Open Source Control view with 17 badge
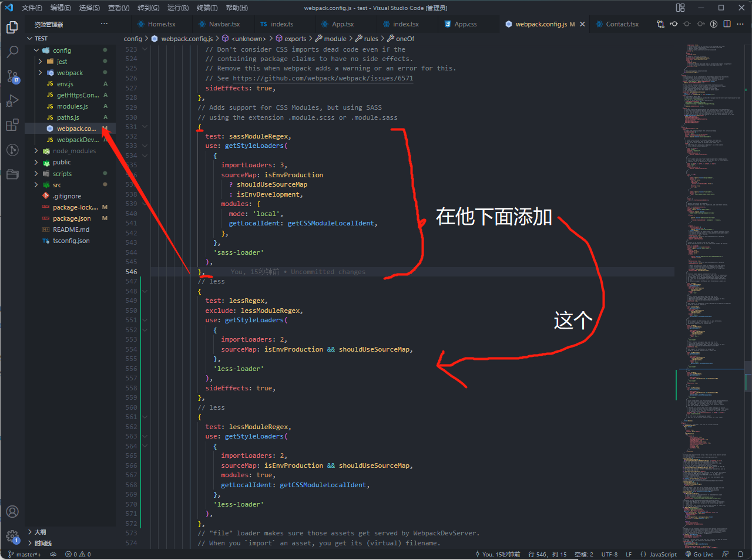 tap(12, 76)
